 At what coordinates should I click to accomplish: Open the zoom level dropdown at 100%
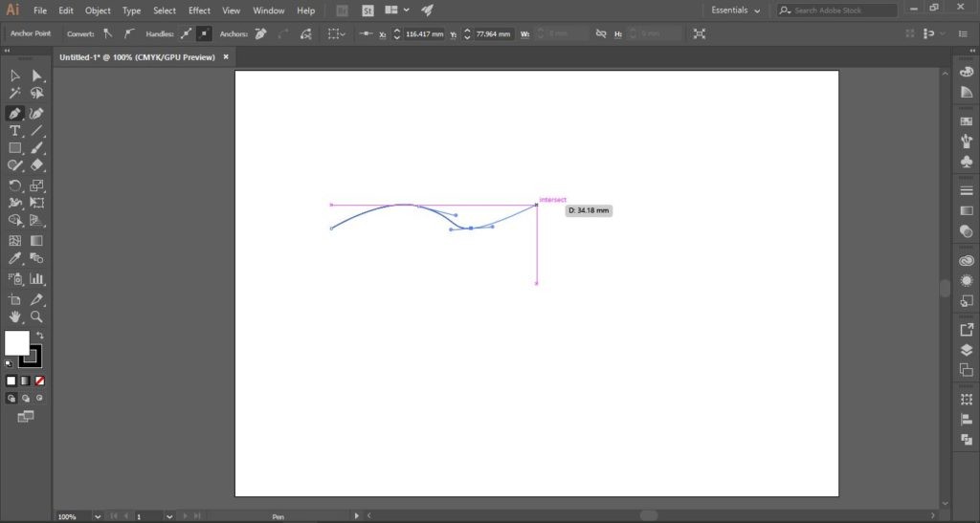click(x=97, y=516)
